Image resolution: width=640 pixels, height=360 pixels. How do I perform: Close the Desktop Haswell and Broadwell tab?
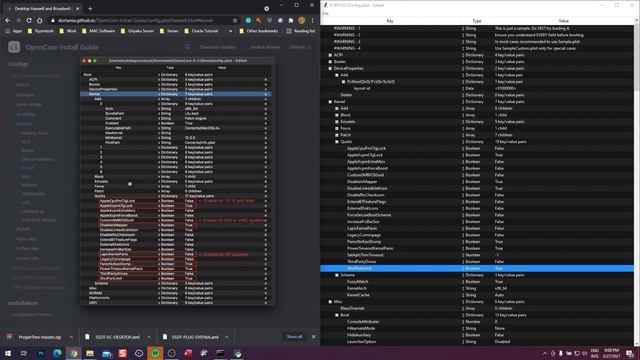(x=77, y=8)
